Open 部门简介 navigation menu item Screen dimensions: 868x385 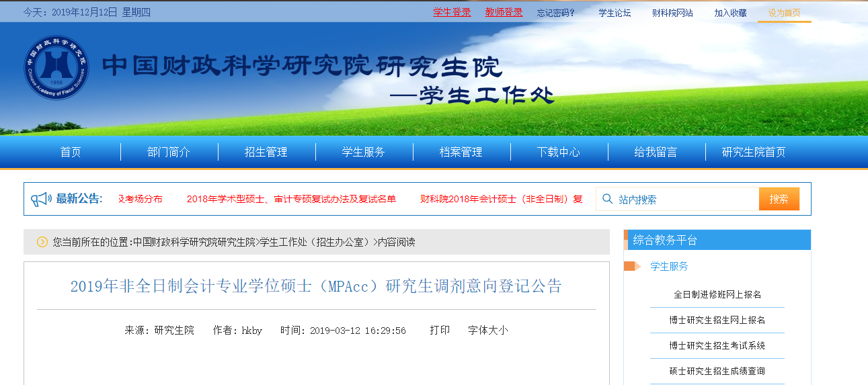click(x=169, y=153)
